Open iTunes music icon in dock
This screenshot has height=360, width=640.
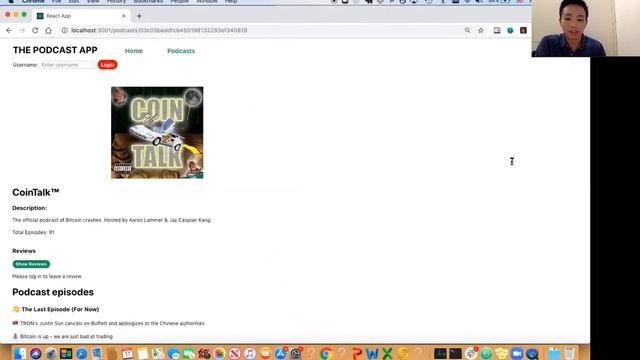coord(250,353)
